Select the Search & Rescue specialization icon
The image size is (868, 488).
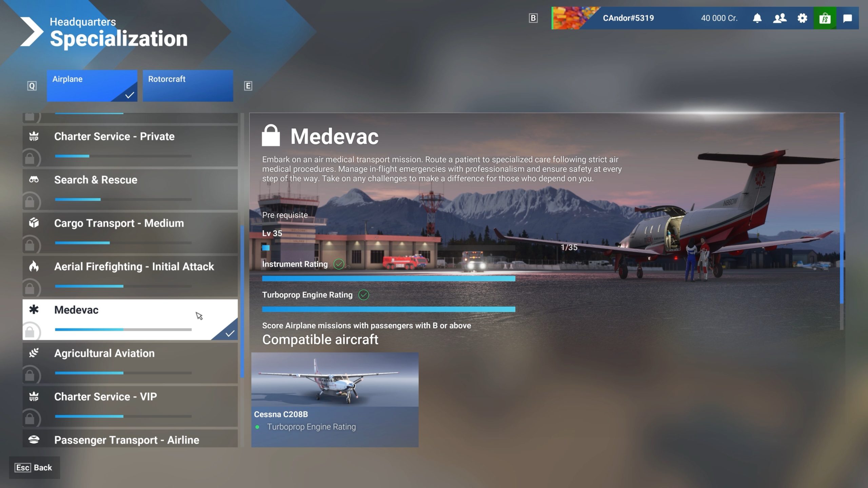[34, 179]
